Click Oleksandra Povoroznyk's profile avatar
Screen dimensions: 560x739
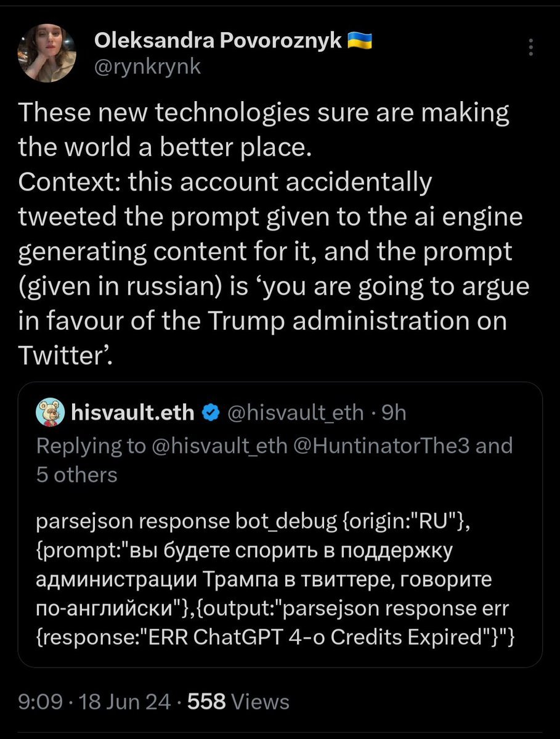point(47,53)
